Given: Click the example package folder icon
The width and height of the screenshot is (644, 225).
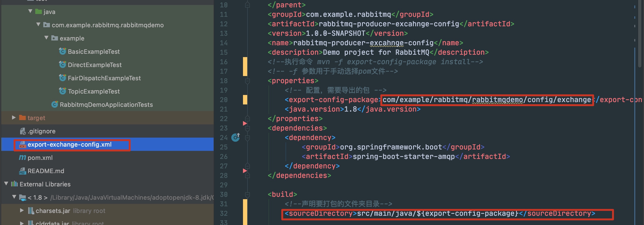Looking at the screenshot, I should pos(54,38).
